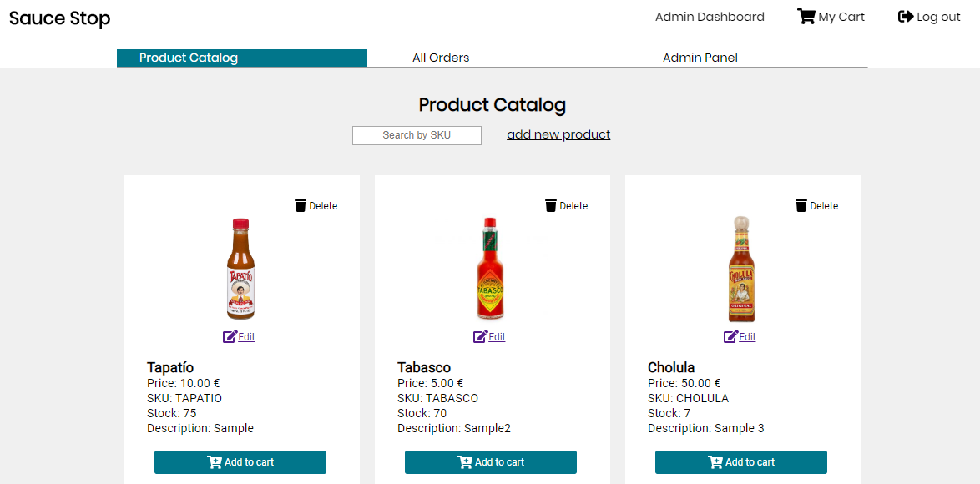Image resolution: width=980 pixels, height=484 pixels.
Task: Click the Sauce Stop site logo
Action: (60, 18)
